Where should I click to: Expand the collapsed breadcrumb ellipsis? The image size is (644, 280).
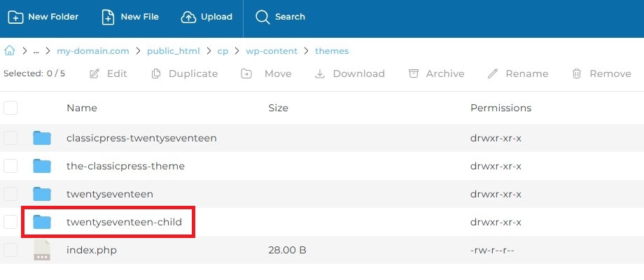(x=36, y=51)
